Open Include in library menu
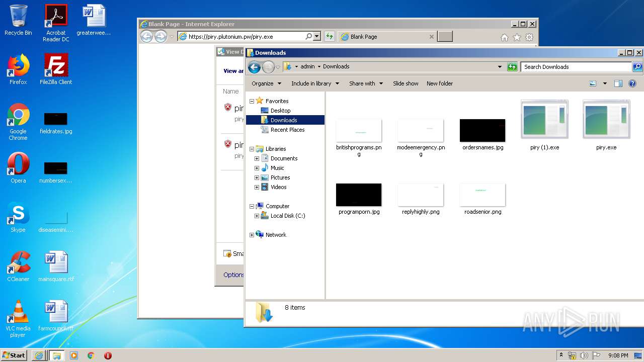Viewport: 644px width, 362px height. coord(315,83)
